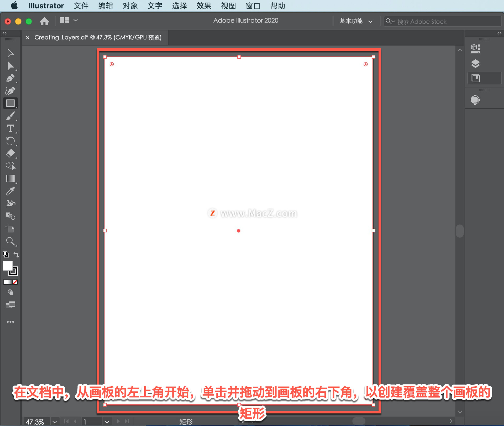Set default fill and stroke
Viewport: 504px width, 426px height.
[x=6, y=254]
